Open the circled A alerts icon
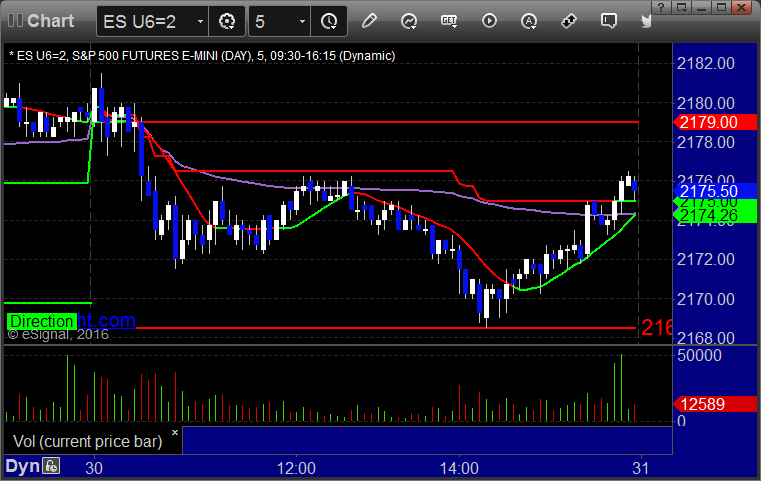Image resolution: width=761 pixels, height=481 pixels. coord(529,21)
